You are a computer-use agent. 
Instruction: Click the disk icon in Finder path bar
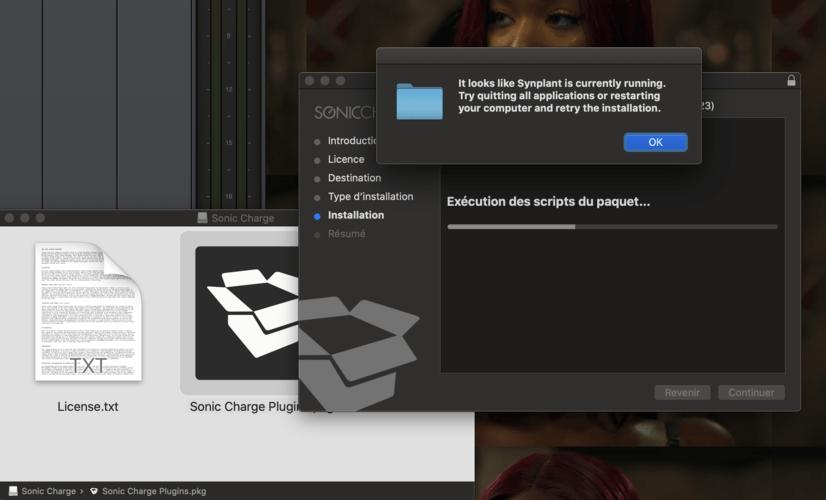(x=13, y=491)
